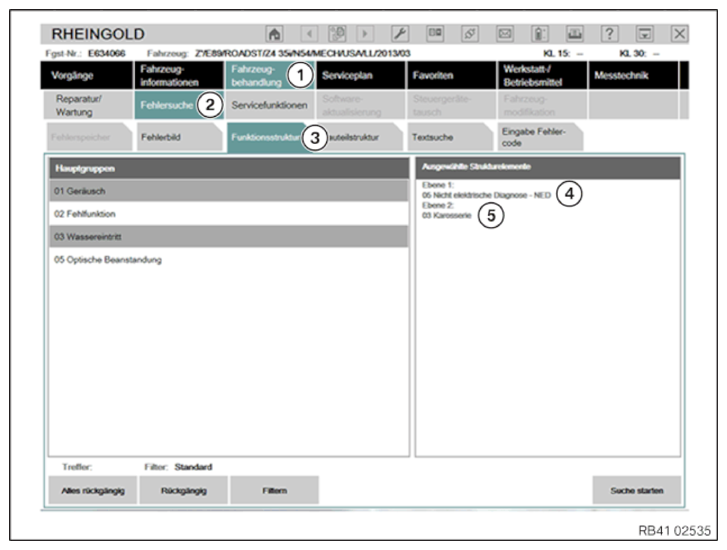The width and height of the screenshot is (727, 550).
Task: Click the Fahrzeug description text
Action: click(303, 53)
